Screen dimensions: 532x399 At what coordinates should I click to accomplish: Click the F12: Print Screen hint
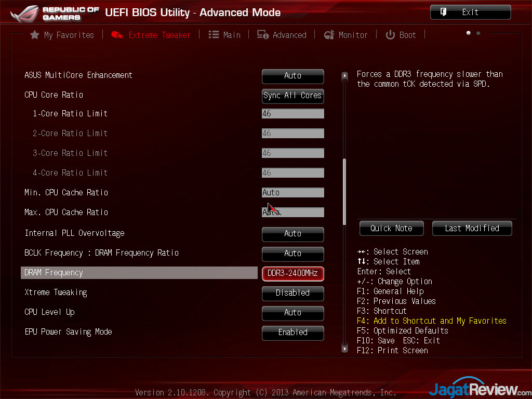click(x=392, y=350)
